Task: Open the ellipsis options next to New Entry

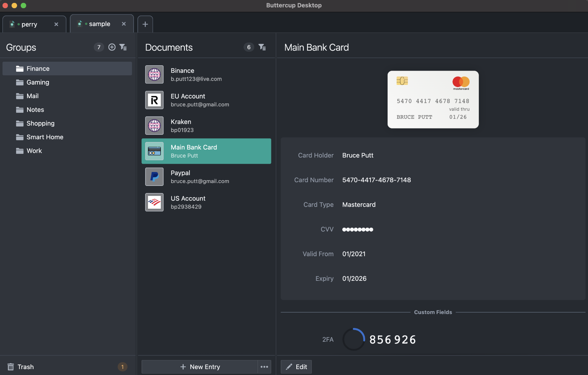Action: pos(264,366)
